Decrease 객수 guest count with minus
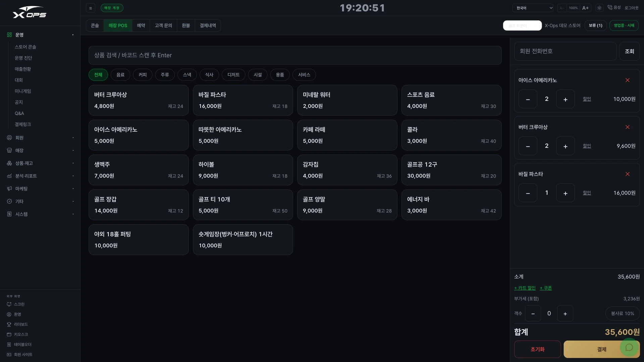644x362 pixels. [533, 314]
